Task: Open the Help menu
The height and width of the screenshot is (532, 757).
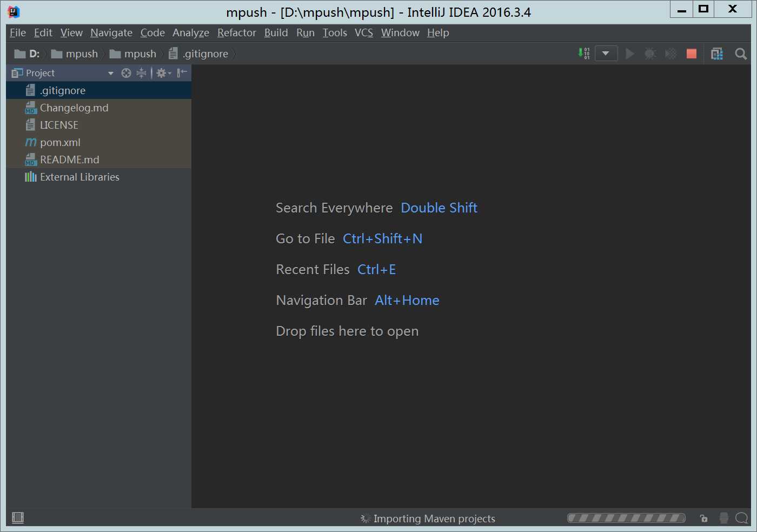Action: click(438, 32)
